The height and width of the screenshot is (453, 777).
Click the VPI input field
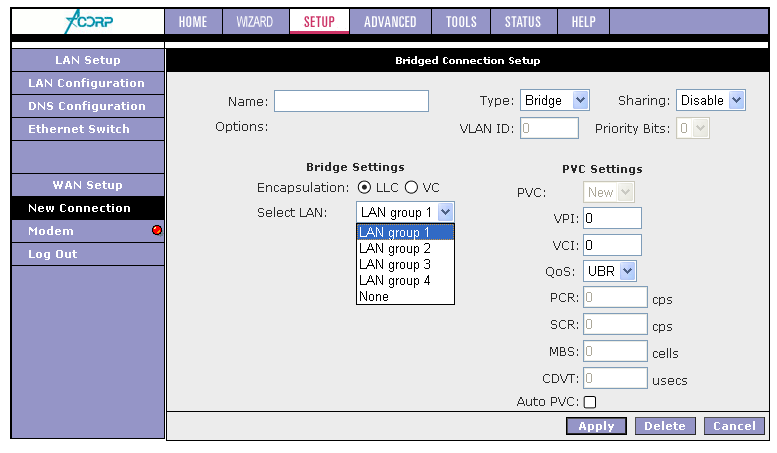coord(611,219)
